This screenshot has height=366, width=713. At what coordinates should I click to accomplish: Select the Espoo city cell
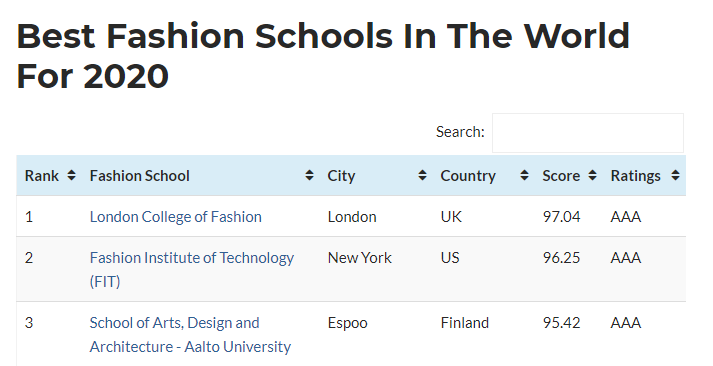(347, 323)
